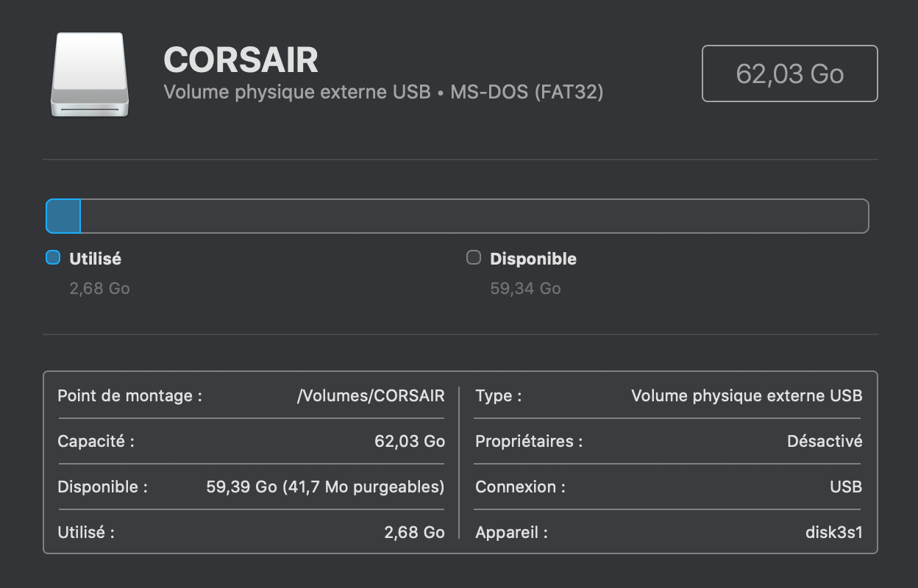The width and height of the screenshot is (918, 588).
Task: Select the Propriétaires value Désactivé
Action: point(825,441)
